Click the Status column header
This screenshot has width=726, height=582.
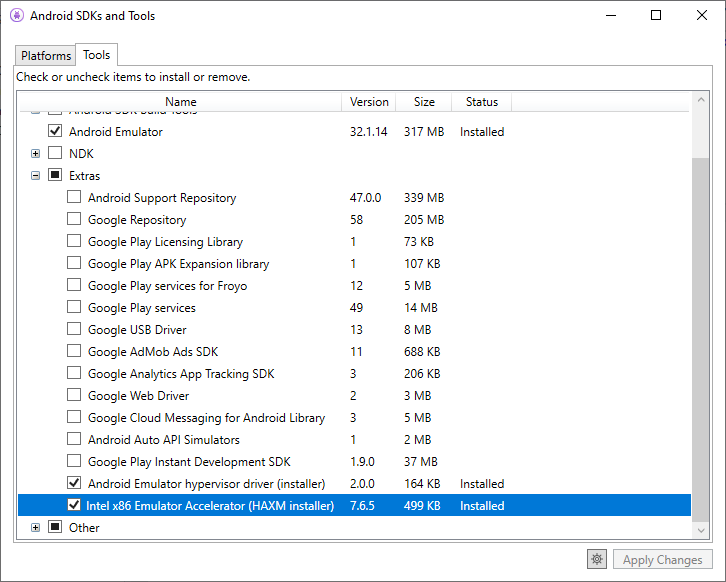click(x=482, y=102)
